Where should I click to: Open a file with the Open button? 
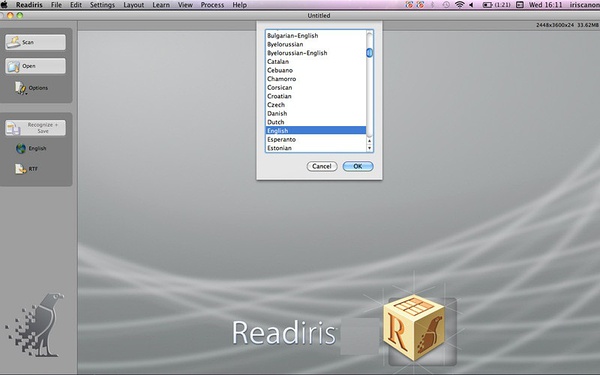tap(35, 66)
